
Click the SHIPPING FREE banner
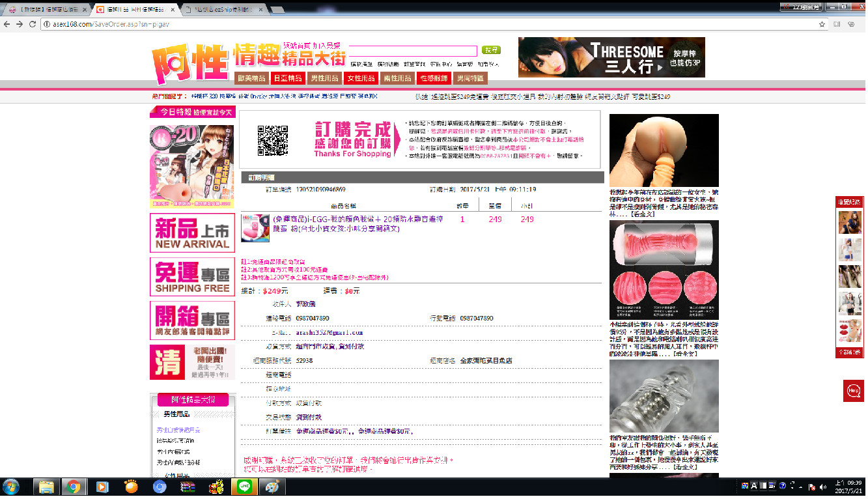[192, 277]
